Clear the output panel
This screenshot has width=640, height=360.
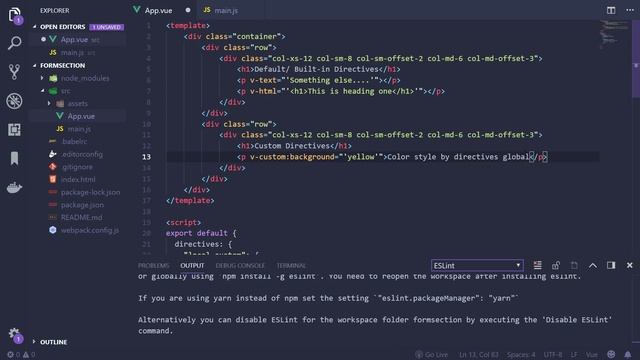coord(538,265)
